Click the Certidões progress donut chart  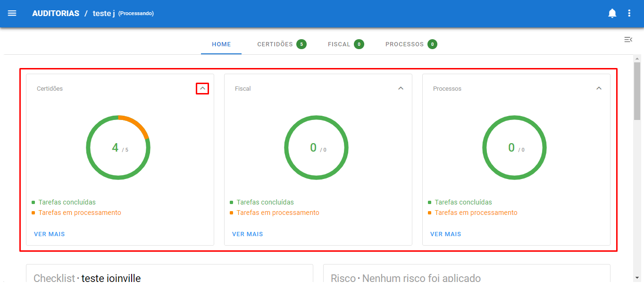(x=118, y=147)
